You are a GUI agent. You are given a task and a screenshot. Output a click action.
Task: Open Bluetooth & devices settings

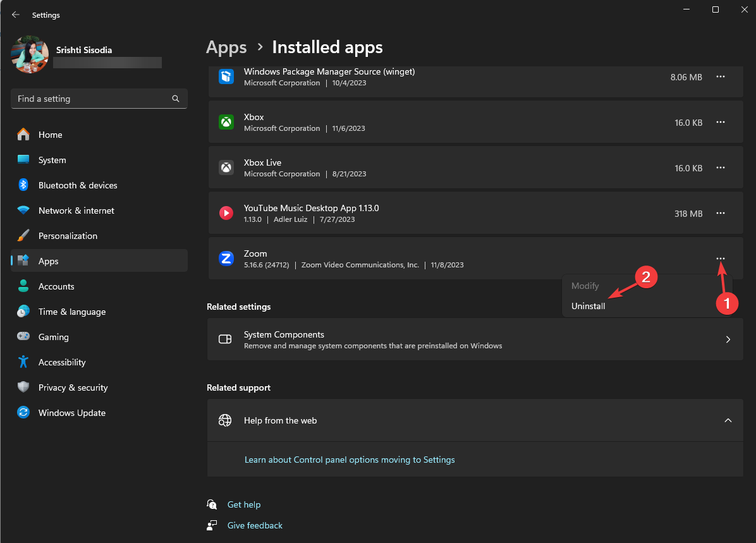click(78, 185)
